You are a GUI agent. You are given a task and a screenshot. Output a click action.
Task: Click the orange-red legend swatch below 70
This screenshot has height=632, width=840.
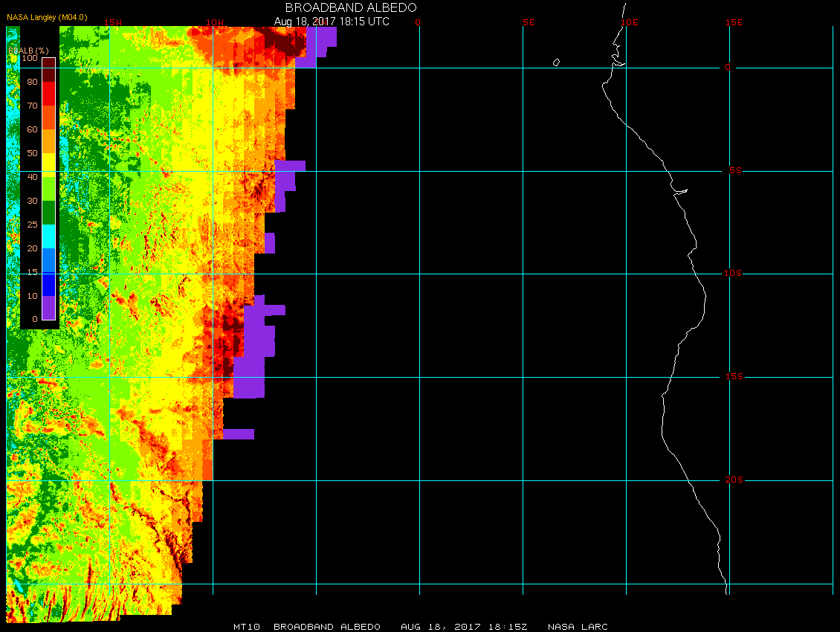tap(49, 117)
